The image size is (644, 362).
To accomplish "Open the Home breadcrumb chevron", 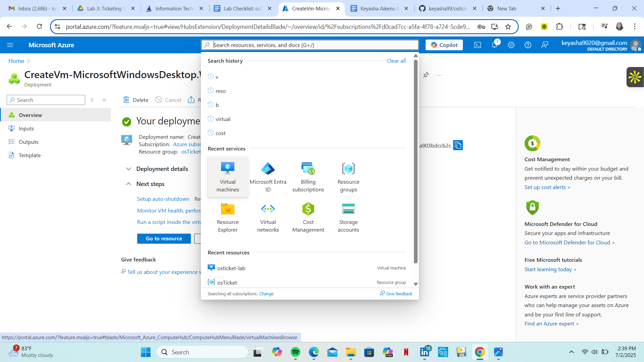I will (29, 61).
